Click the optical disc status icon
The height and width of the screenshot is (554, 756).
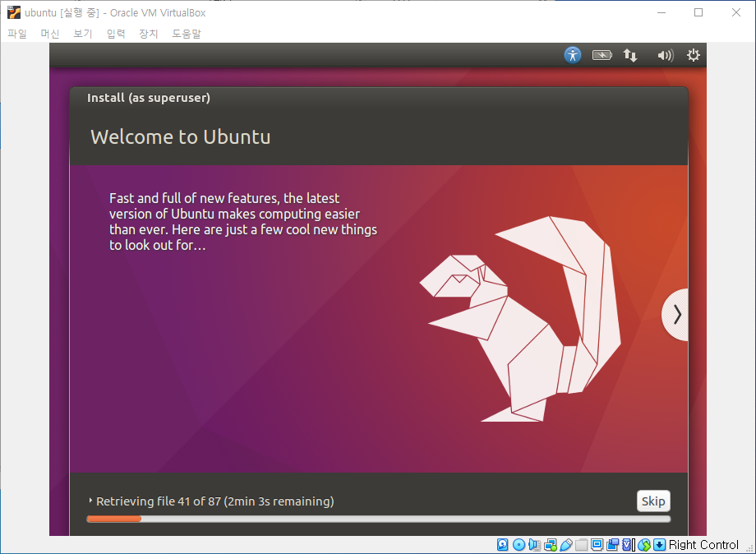pos(519,545)
